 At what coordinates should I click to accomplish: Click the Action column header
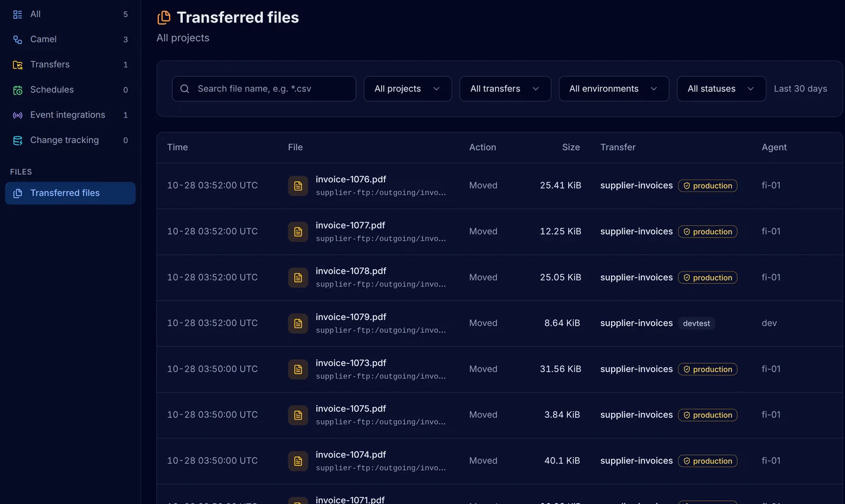[482, 147]
